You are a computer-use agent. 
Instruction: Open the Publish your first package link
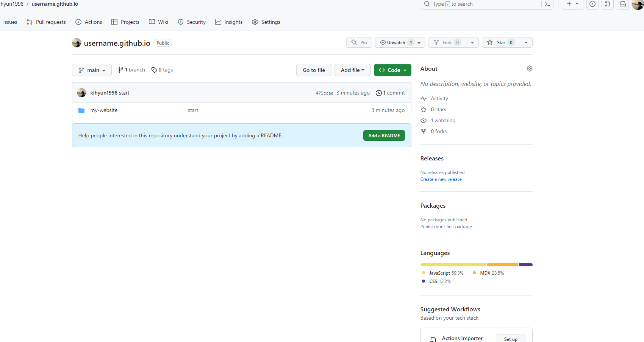pyautogui.click(x=446, y=227)
